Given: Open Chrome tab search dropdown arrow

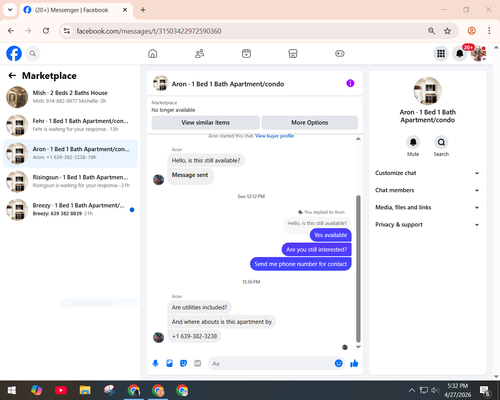Looking at the screenshot, I should tap(10, 10).
